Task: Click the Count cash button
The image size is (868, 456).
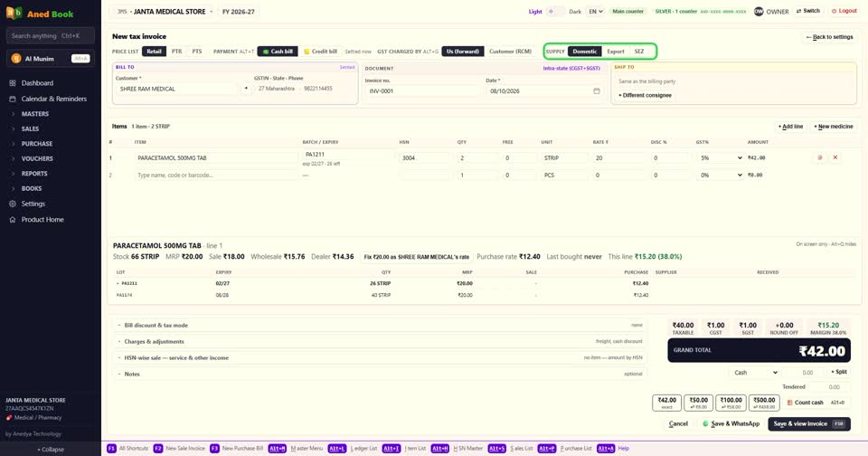Action: point(816,403)
